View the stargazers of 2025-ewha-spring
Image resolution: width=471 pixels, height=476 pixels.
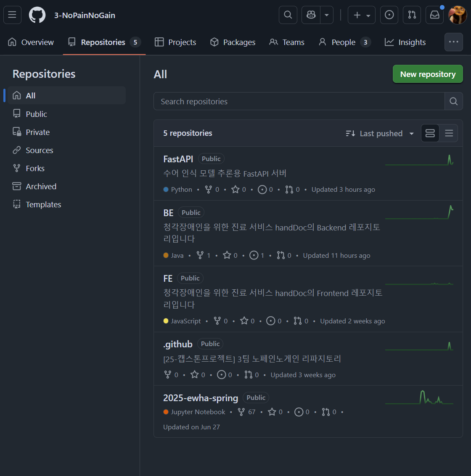click(x=275, y=412)
